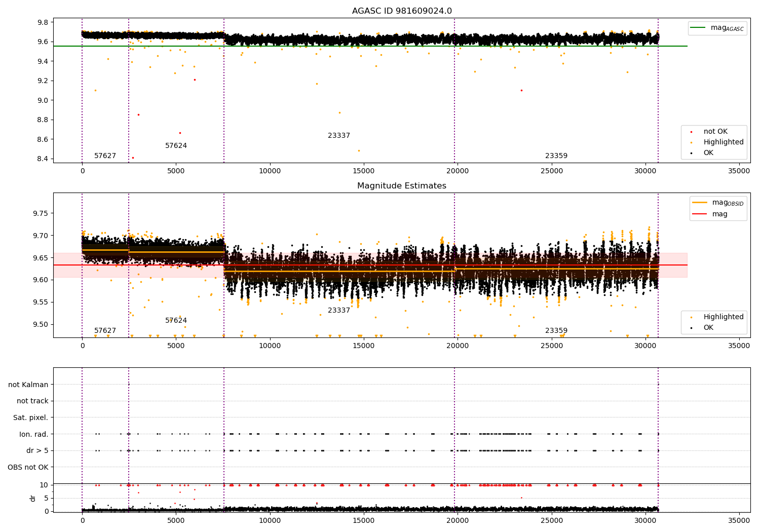Click OBSID label 57624 in AGASC plot

pos(176,146)
